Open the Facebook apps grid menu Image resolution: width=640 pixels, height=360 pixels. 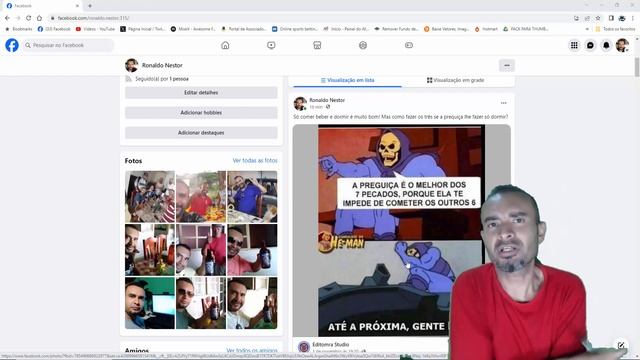(574, 45)
